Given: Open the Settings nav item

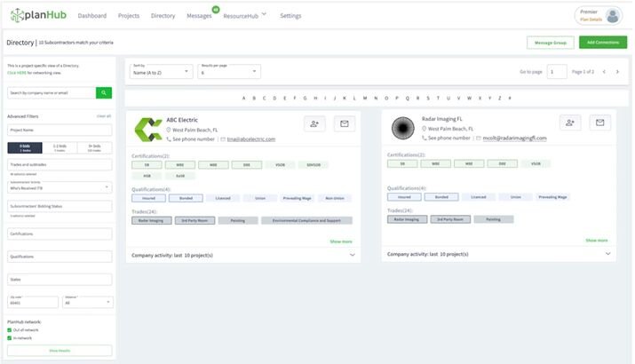Looking at the screenshot, I should coord(290,16).
